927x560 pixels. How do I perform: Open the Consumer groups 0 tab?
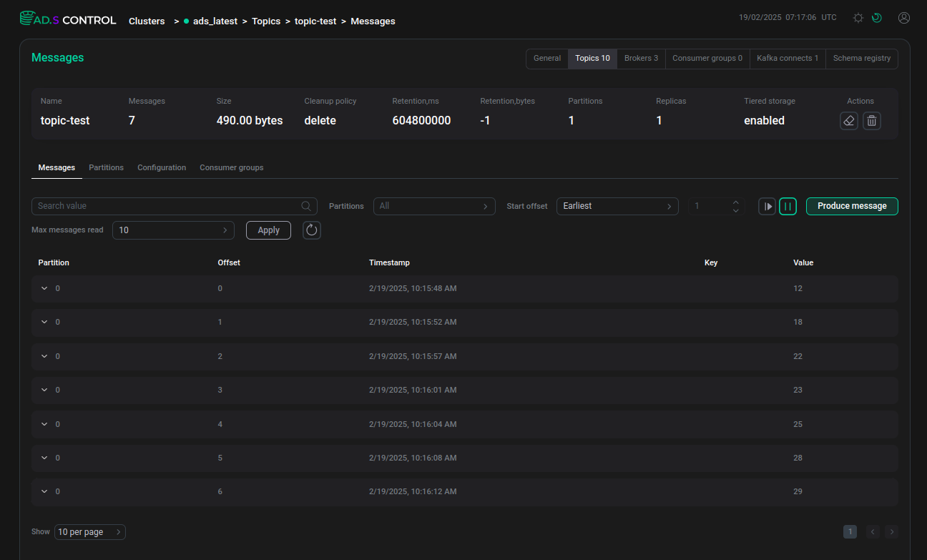707,59
